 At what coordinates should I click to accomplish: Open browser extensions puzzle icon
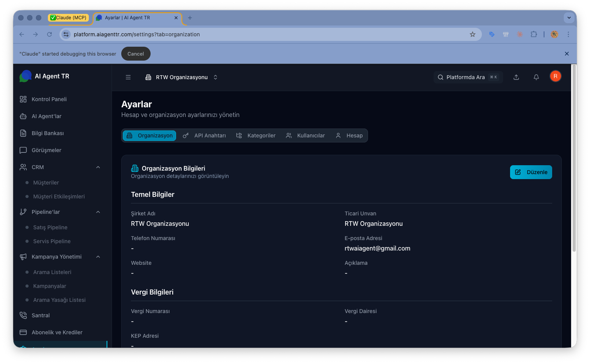coord(534,34)
